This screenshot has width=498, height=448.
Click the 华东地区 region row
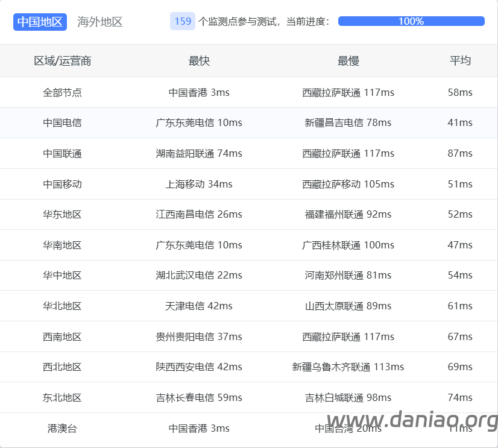pyautogui.click(x=63, y=215)
